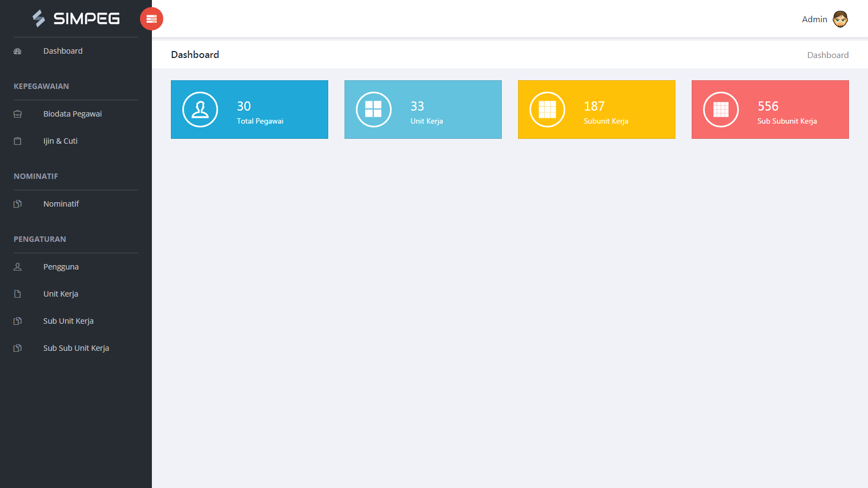The width and height of the screenshot is (868, 488).
Task: Click the light blue Unit Kerja card
Action: tap(423, 110)
